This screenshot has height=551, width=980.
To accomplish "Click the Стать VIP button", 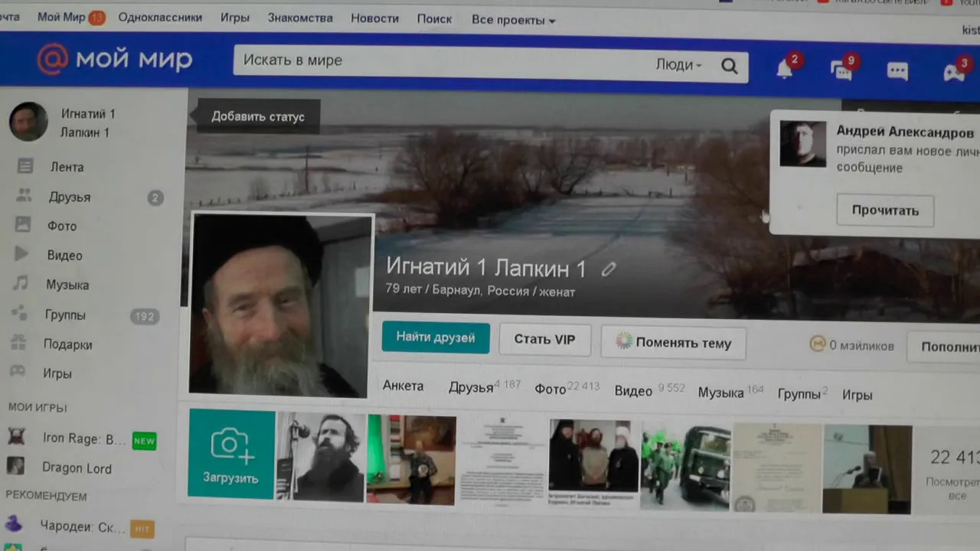I will [544, 339].
